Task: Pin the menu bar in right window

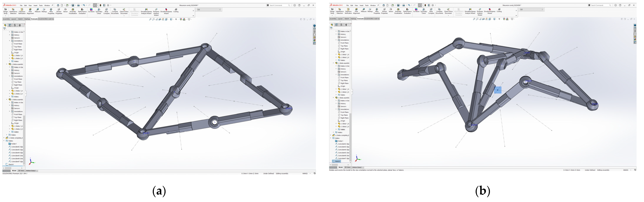Action: [378, 5]
